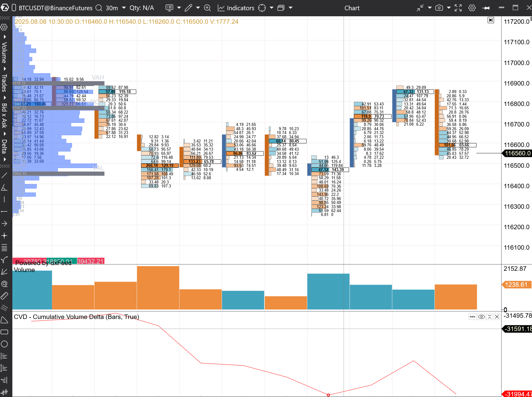Click the zoom-in magnifier icon
Image resolution: width=532 pixels, height=397 pixels.
pos(207,8)
